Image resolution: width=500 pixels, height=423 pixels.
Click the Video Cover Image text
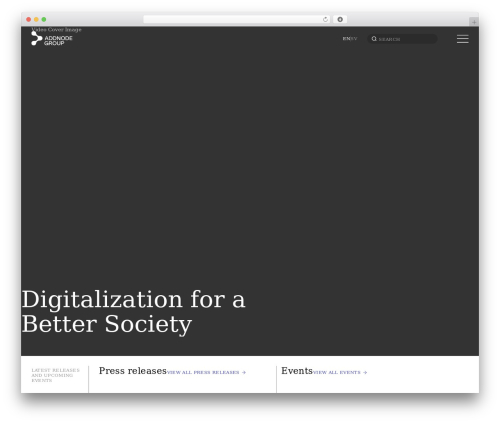56,29
